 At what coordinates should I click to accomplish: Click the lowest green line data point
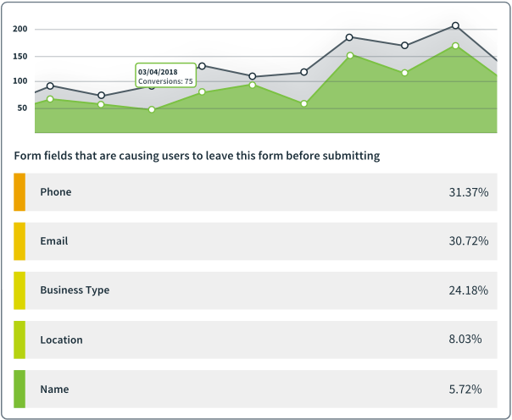pos(152,109)
